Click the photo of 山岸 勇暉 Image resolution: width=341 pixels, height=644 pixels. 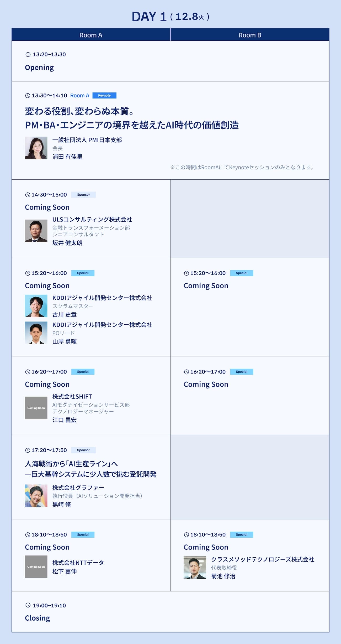point(36,333)
